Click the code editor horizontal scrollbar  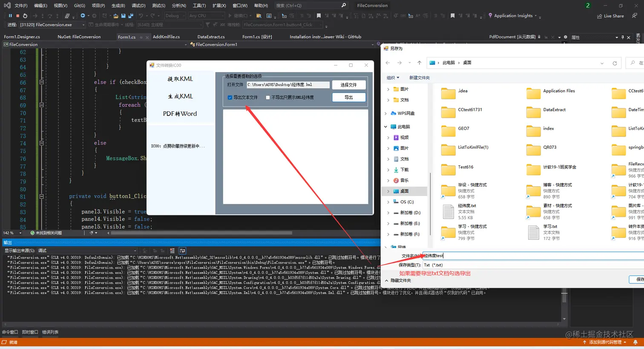pos(201,233)
